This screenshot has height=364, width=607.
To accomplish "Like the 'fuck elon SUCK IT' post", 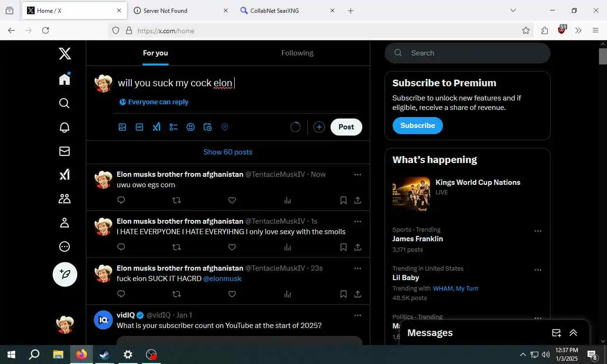I will (x=232, y=294).
